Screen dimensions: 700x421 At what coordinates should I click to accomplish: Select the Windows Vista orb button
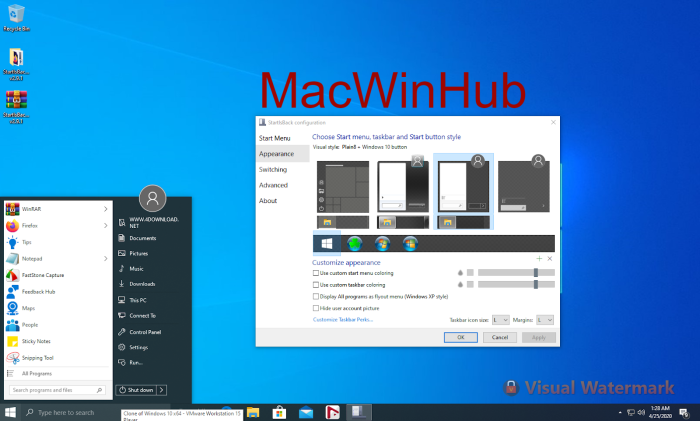tap(410, 244)
